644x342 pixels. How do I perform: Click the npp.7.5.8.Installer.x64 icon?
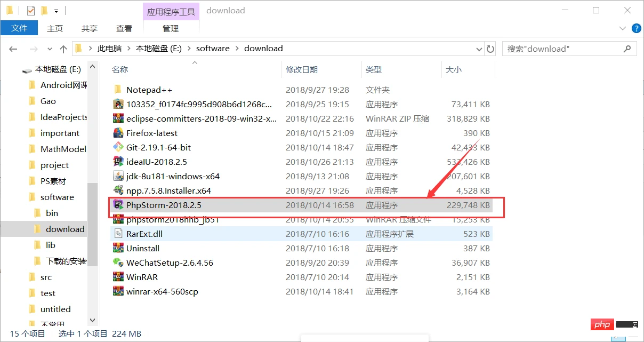118,190
